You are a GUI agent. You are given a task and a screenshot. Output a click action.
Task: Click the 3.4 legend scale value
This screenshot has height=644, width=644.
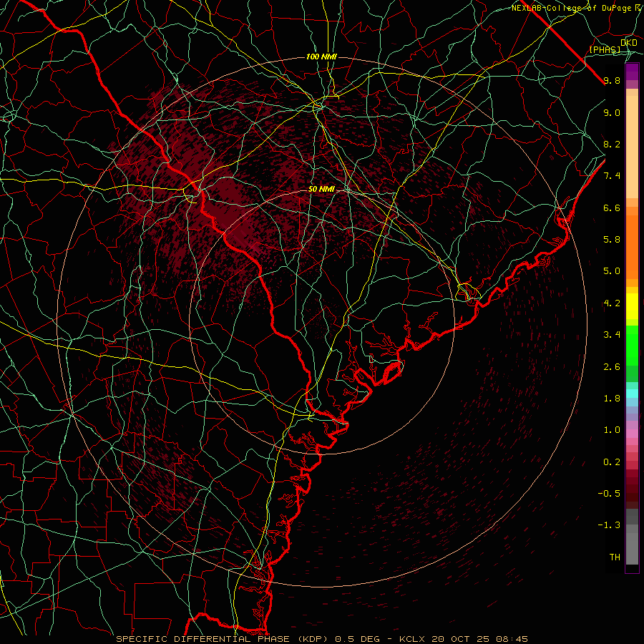[x=612, y=335]
